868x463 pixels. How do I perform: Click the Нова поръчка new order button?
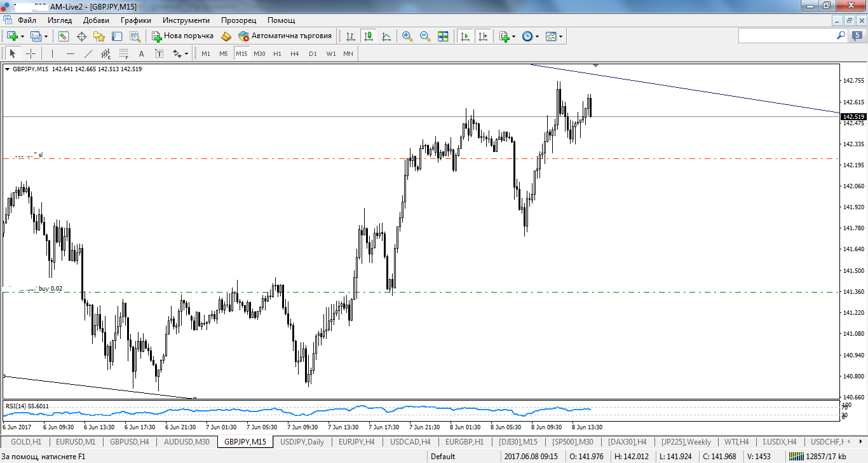coord(182,36)
